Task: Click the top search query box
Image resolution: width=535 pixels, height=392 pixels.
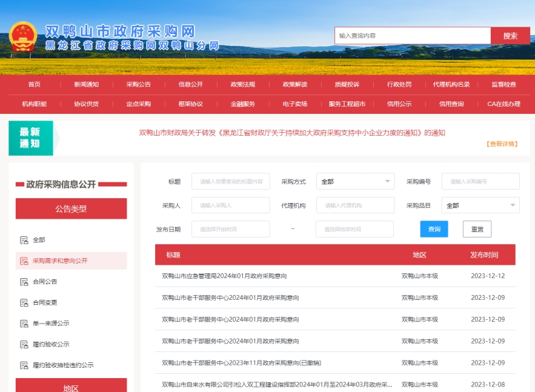Action: pos(412,36)
